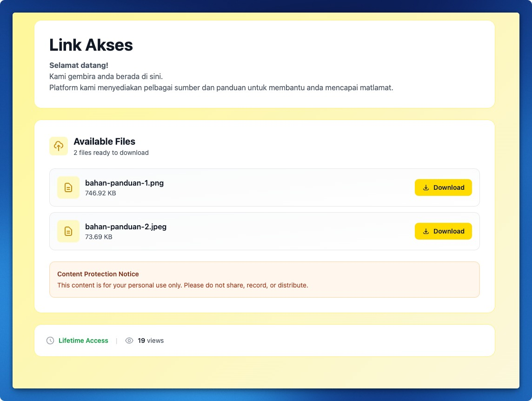Click the eye icon beside 19 views
The width and height of the screenshot is (532, 401).
click(129, 341)
